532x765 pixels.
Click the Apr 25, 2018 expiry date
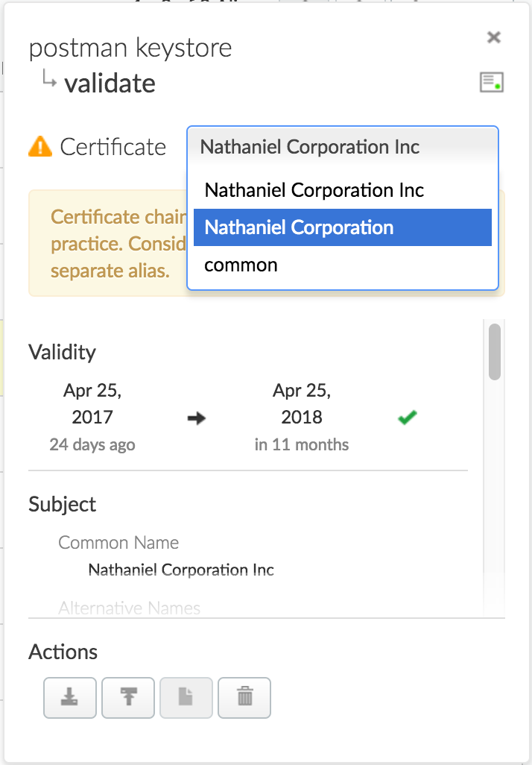[x=302, y=403]
